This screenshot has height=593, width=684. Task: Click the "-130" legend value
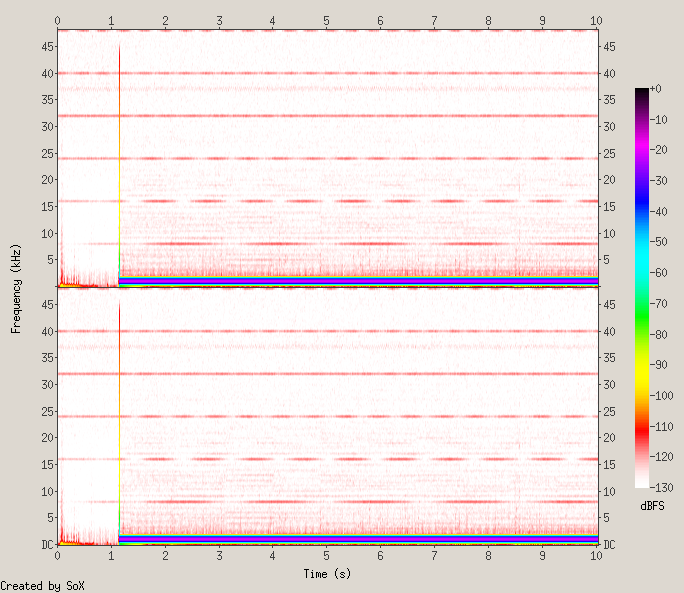coord(661,487)
